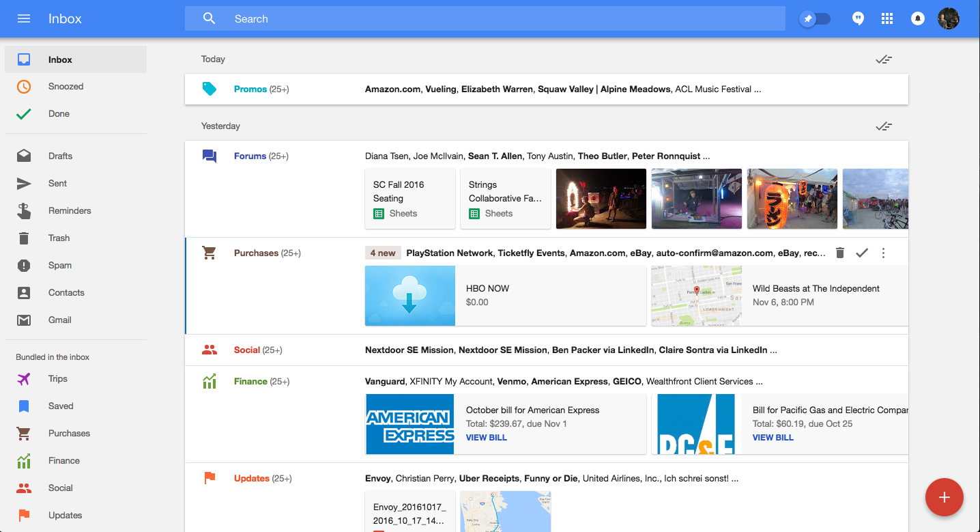The width and height of the screenshot is (980, 532).
Task: Open the American Express logo card
Action: 410,424
